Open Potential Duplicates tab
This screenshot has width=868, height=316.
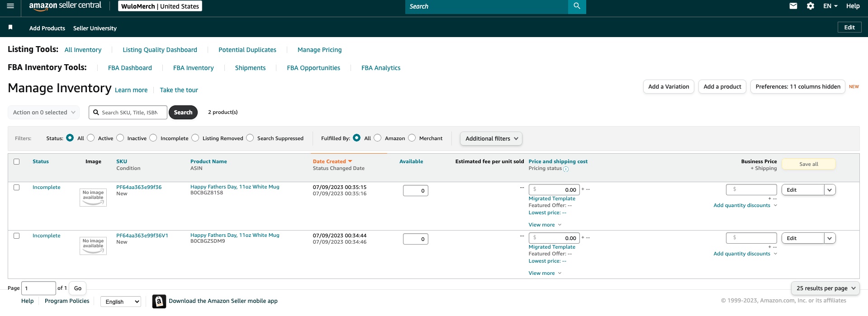point(247,50)
